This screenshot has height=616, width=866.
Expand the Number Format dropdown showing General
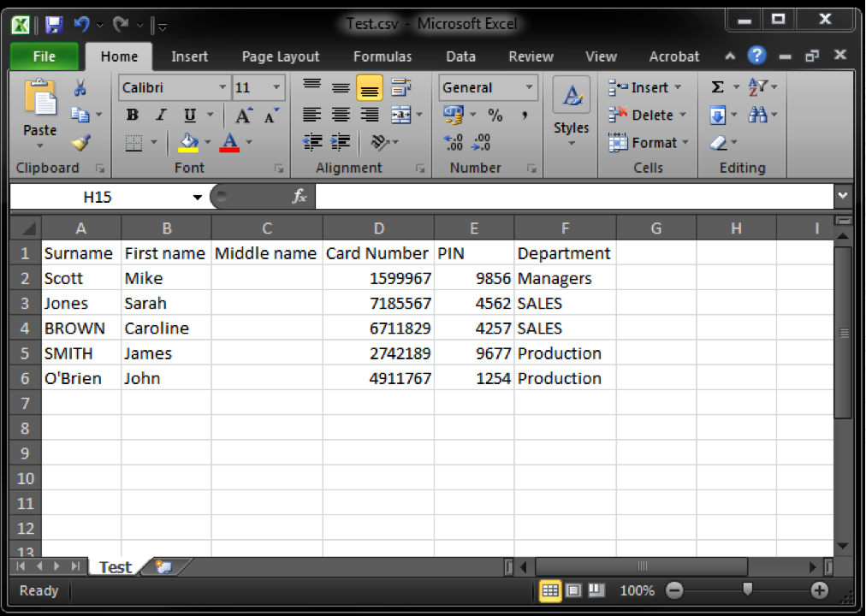(x=529, y=86)
